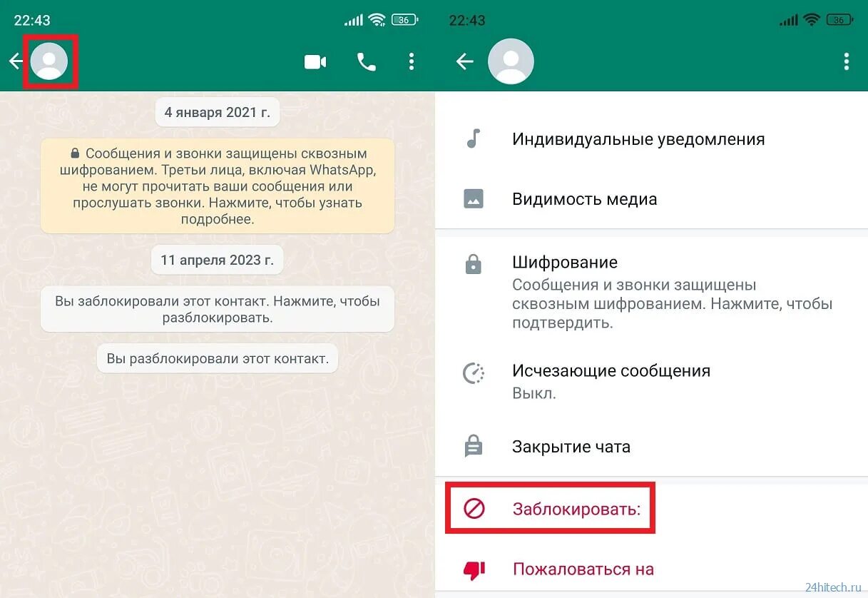Open the contact info three-dot menu
The width and height of the screenshot is (868, 598).
pos(847,61)
